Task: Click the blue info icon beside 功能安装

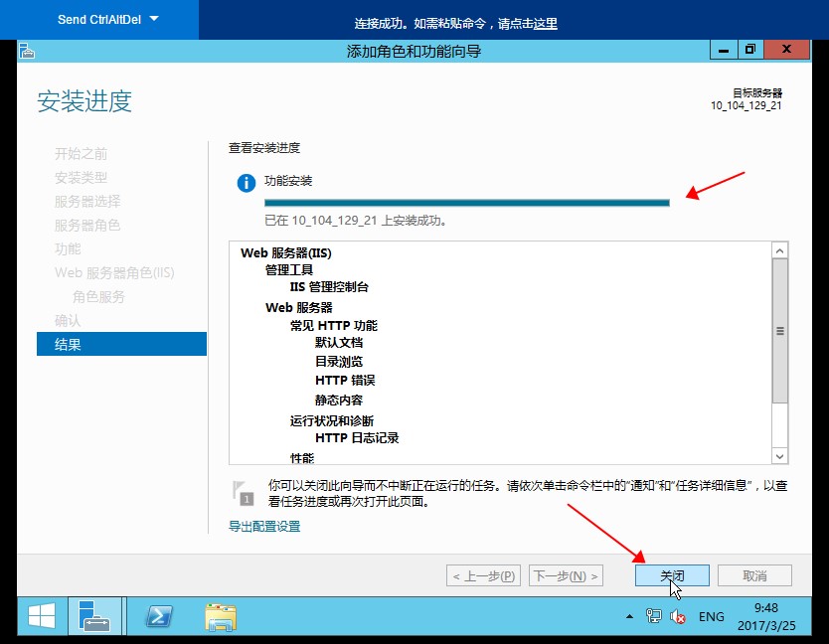Action: pos(247,183)
